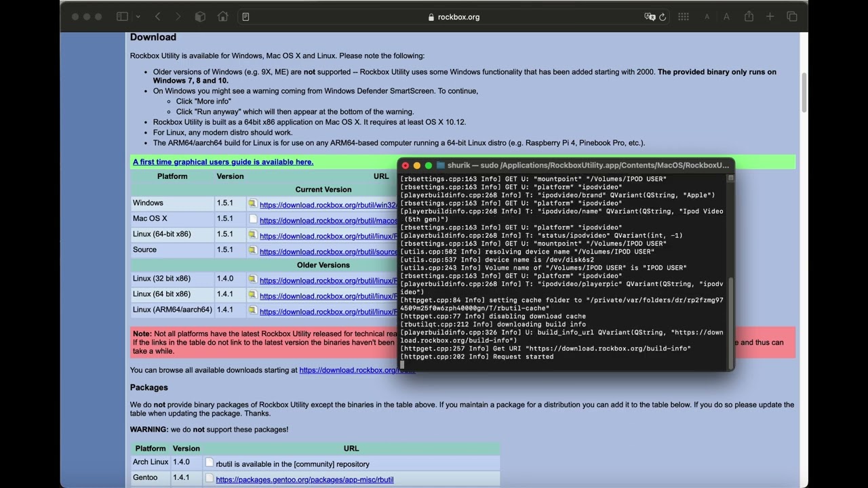The width and height of the screenshot is (868, 488).
Task: Open the home page via house icon
Action: 222,16
